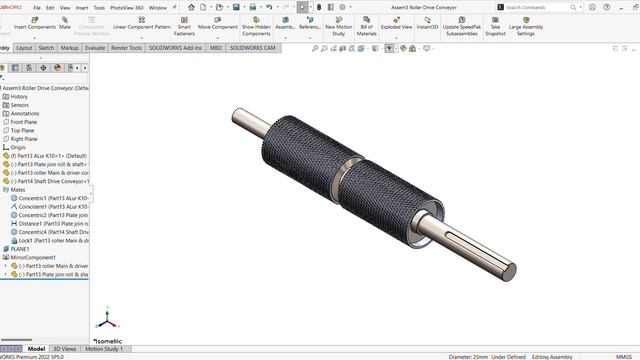640x360 pixels.
Task: Switch to the PropertyManager tab icon
Action: pos(15,68)
